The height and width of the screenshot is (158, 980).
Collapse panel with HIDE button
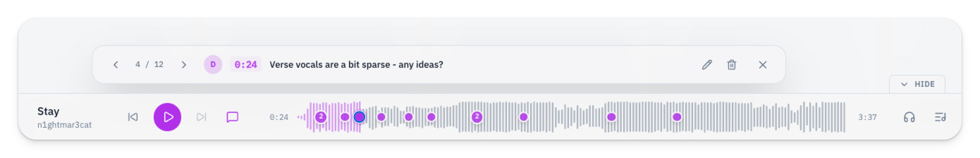pos(917,84)
